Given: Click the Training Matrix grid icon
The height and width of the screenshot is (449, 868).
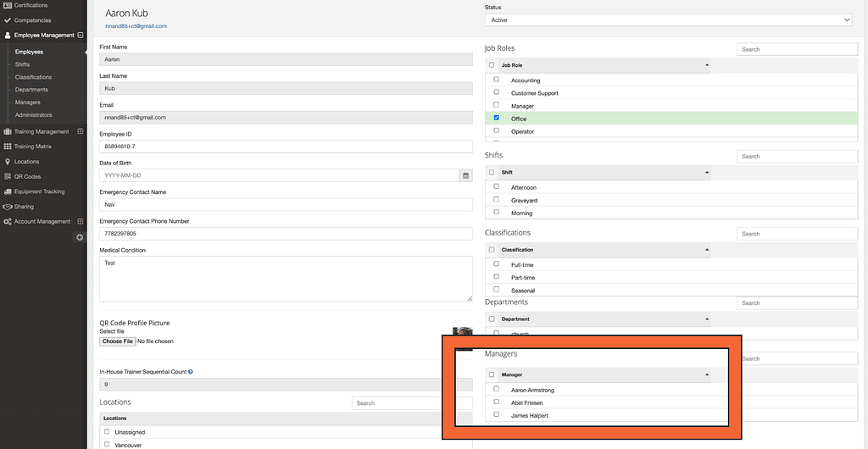Looking at the screenshot, I should coord(8,147).
